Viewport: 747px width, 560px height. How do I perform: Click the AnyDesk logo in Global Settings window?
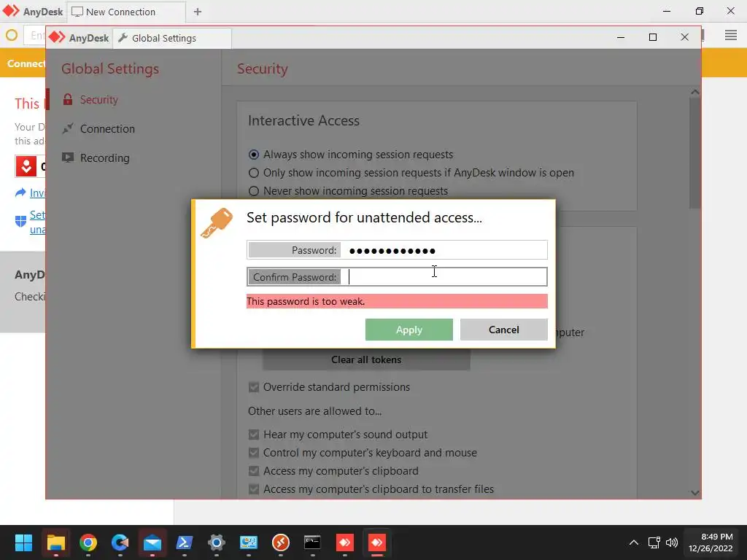pos(57,37)
